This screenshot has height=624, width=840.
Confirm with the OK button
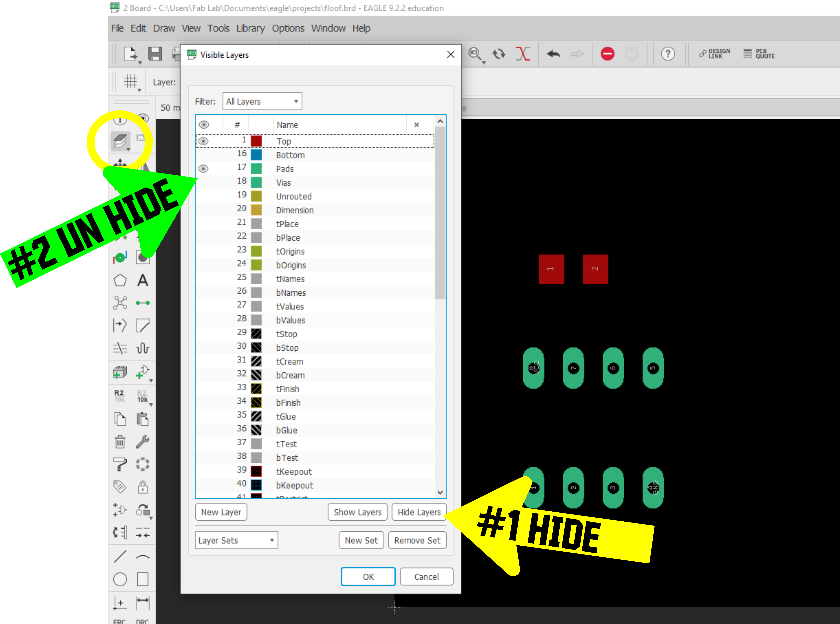(x=368, y=577)
